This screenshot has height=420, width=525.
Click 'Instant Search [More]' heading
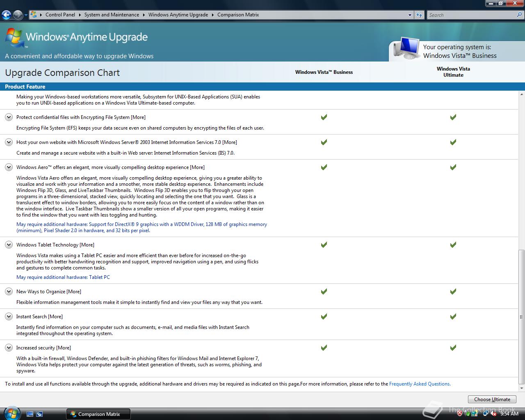coord(39,317)
